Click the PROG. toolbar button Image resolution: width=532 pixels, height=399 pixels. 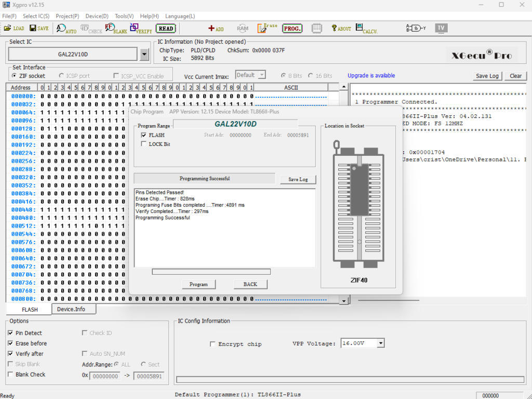[292, 29]
